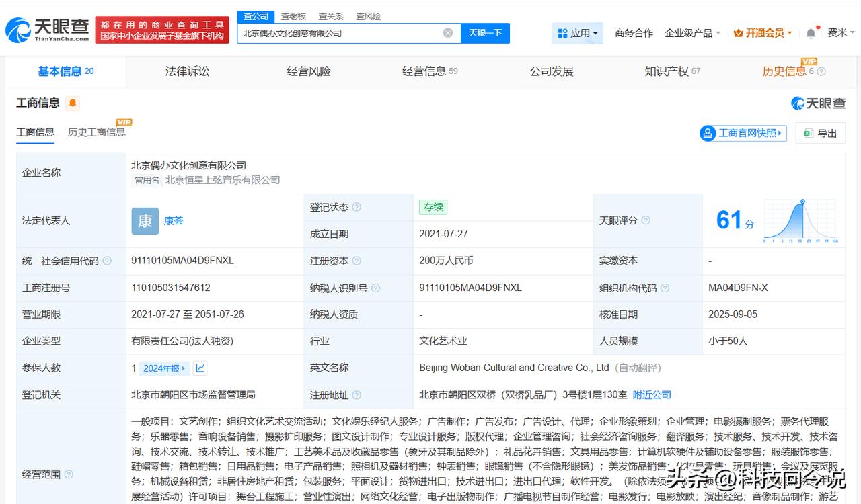861x504 pixels.
Task: Click the 天眼一下 search button
Action: coord(485,33)
